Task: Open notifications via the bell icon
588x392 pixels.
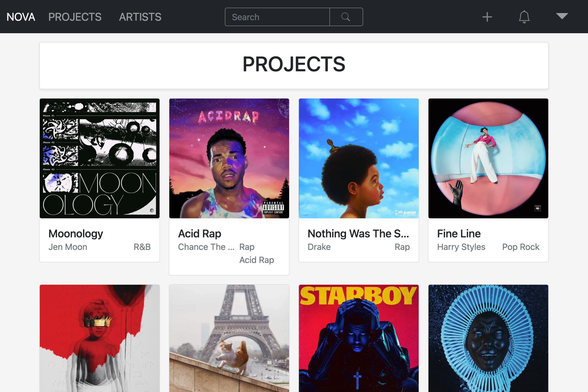Action: coord(524,17)
